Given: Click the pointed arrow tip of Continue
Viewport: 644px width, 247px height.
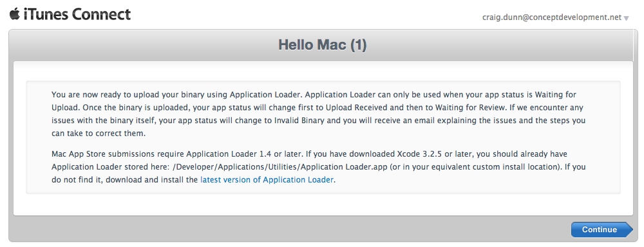Looking at the screenshot, I should pyautogui.click(x=629, y=230).
